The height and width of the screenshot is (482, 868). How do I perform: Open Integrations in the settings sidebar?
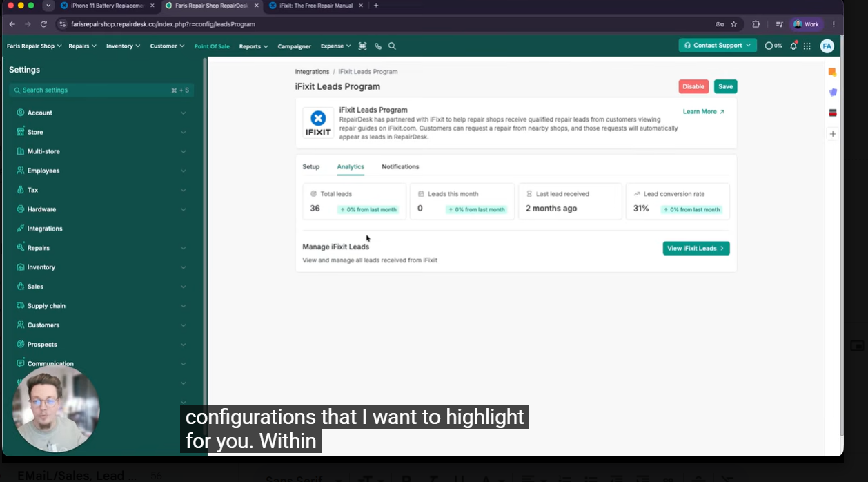pos(45,229)
